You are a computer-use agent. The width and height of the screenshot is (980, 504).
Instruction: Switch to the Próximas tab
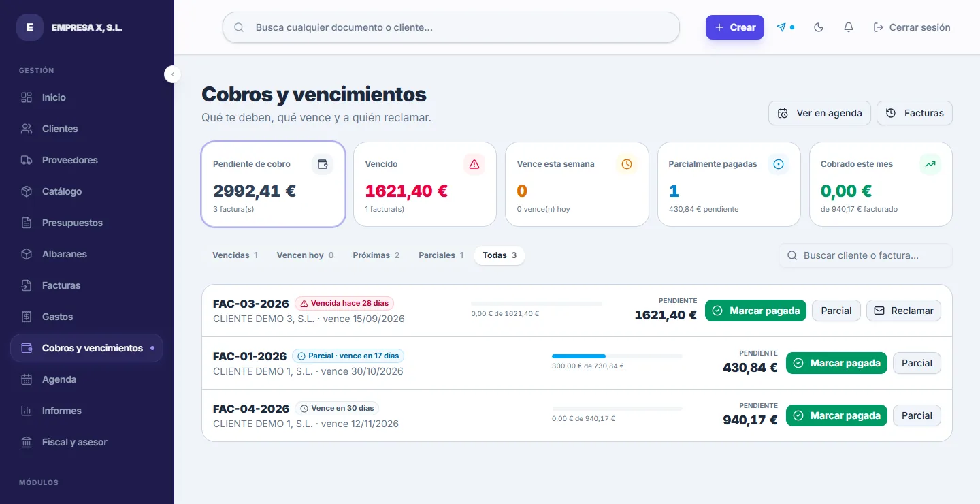click(x=376, y=255)
